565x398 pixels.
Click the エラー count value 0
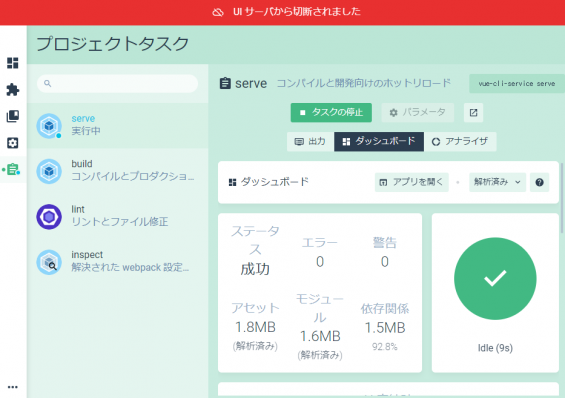(x=320, y=262)
